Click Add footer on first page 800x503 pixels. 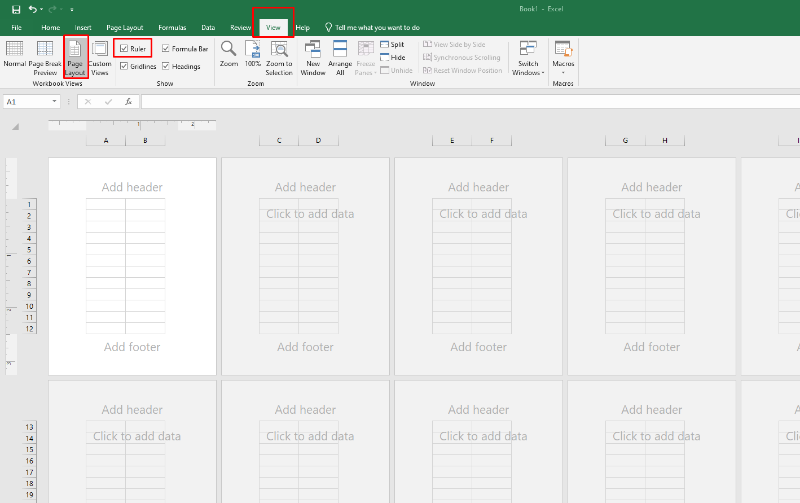point(132,347)
